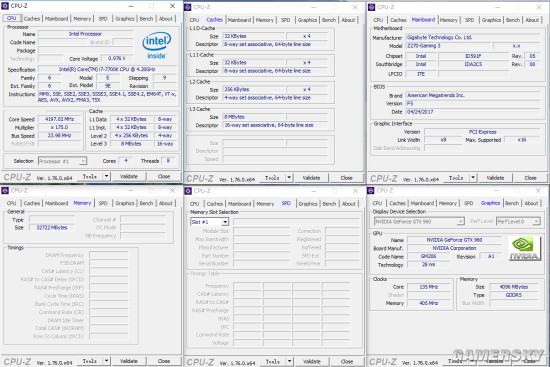Click CPU-Z app icon in top-left title bar
Image resolution: width=550 pixels, height=367 pixels.
coord(5,6)
